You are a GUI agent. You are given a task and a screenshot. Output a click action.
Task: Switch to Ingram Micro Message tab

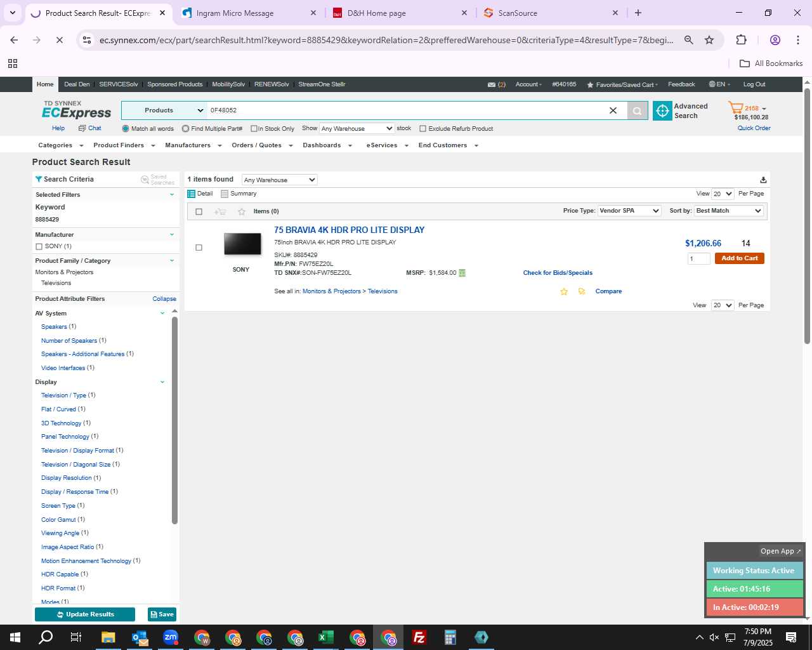tap(248, 13)
